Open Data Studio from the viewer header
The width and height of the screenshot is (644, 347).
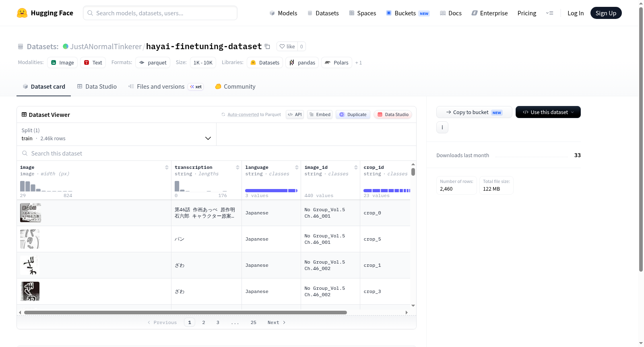tap(393, 114)
